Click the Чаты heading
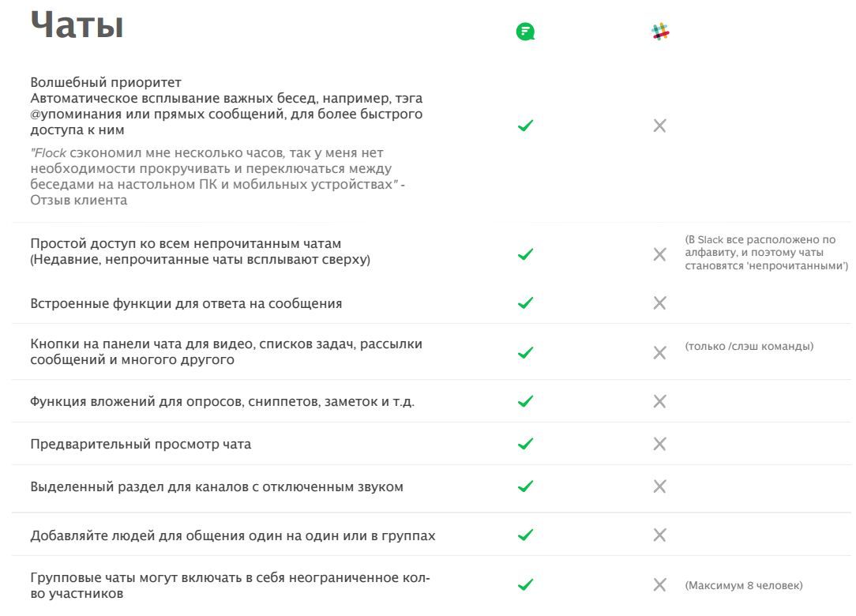This screenshot has width=856, height=616. click(x=77, y=26)
